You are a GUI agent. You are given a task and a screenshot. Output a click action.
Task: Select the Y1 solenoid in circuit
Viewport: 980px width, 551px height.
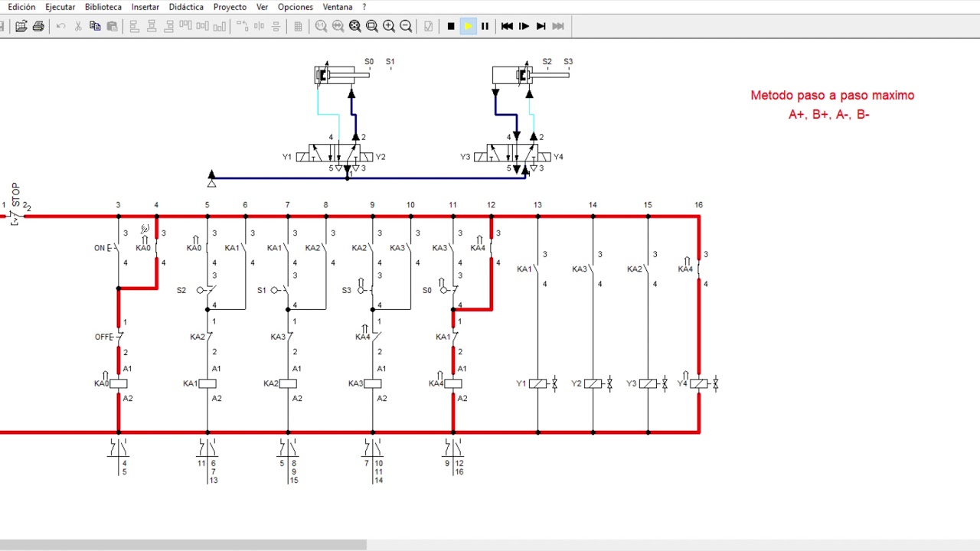[537, 383]
